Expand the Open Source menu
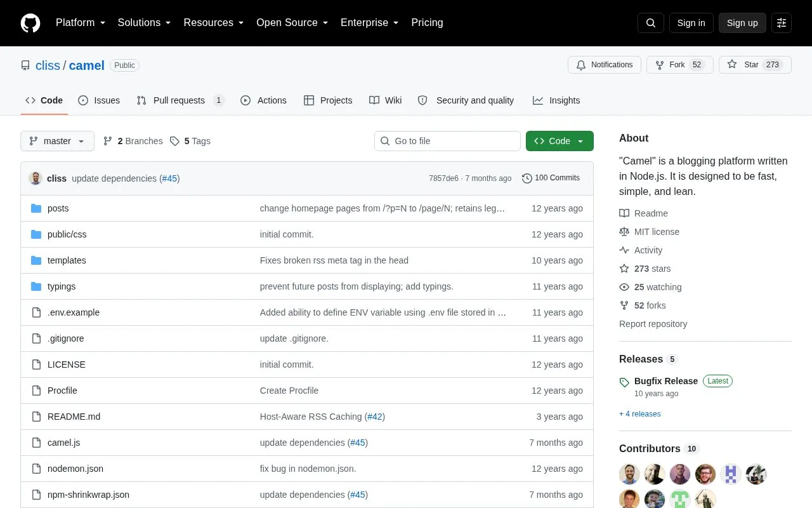 (x=292, y=23)
